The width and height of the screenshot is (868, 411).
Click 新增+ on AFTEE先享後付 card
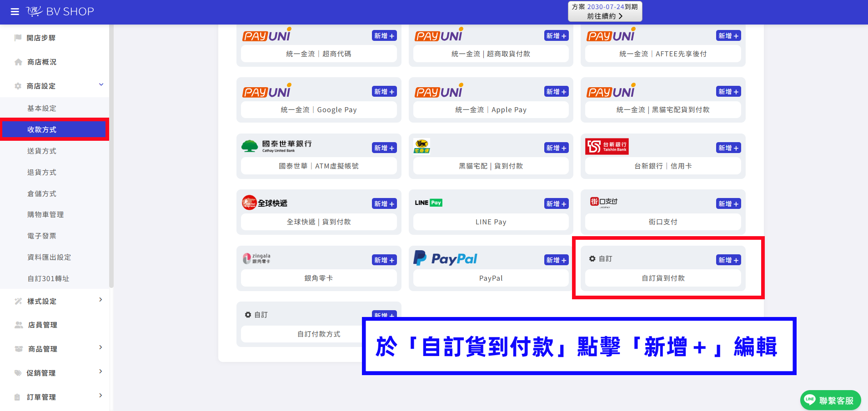[x=728, y=35]
